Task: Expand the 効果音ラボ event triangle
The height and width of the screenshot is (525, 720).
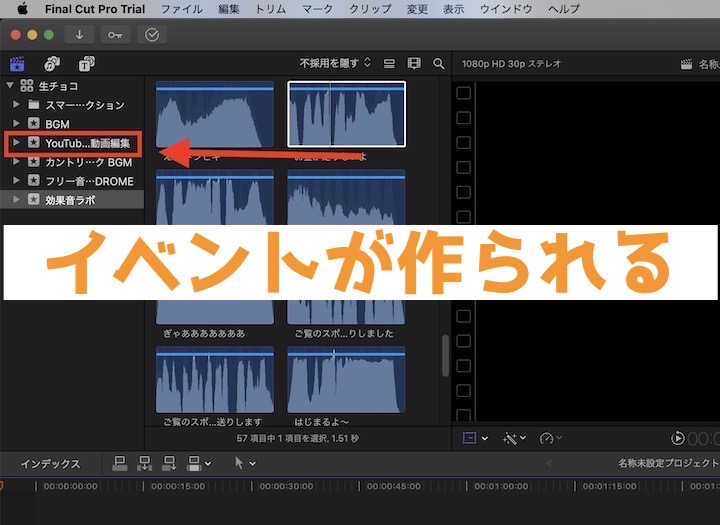Action: click(x=16, y=199)
